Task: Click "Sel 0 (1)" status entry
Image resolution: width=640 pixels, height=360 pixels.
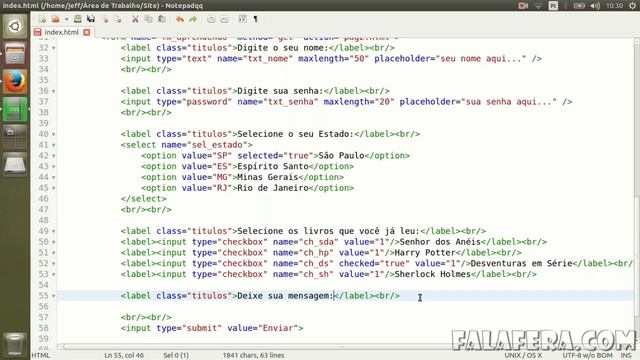Action: (x=176, y=355)
